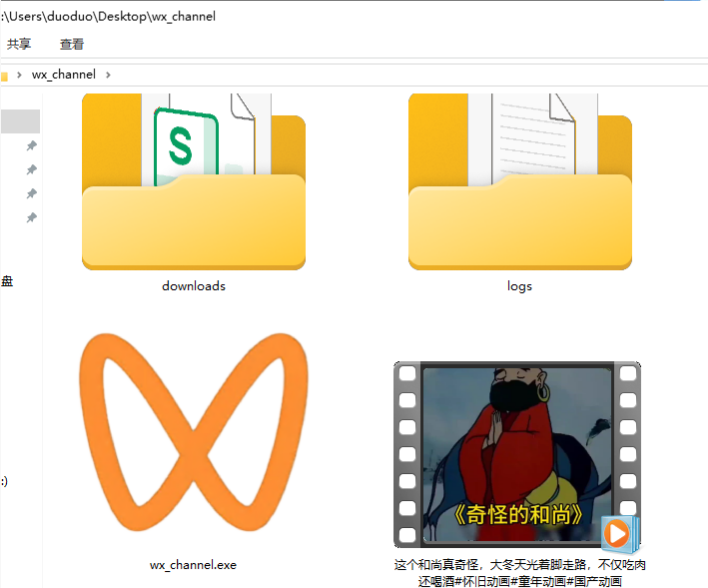Click the third pin icon in sidebar
Screen dimensions: 708x588
tap(31, 194)
